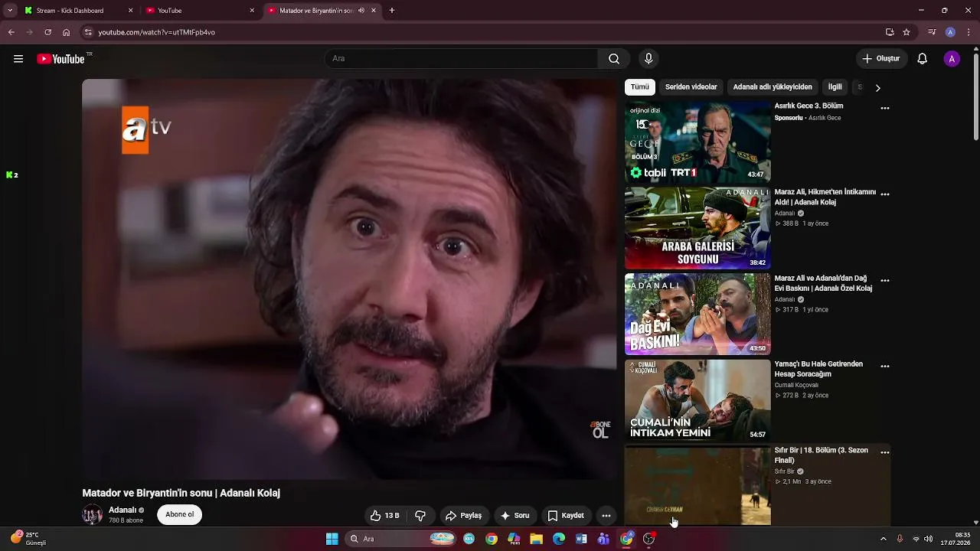Install or cast via the address bar screen icon
The height and width of the screenshot is (551, 980).
(890, 32)
